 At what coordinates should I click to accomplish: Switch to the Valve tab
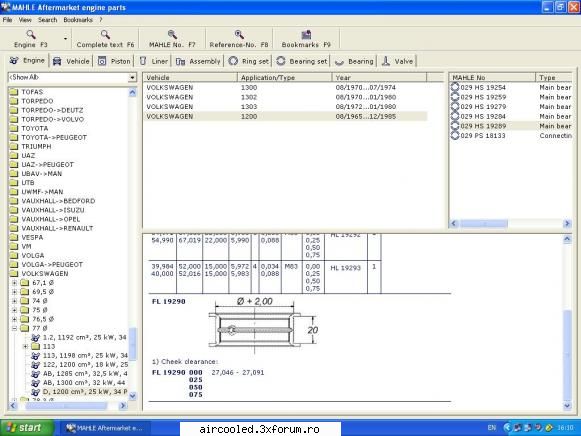(x=397, y=61)
